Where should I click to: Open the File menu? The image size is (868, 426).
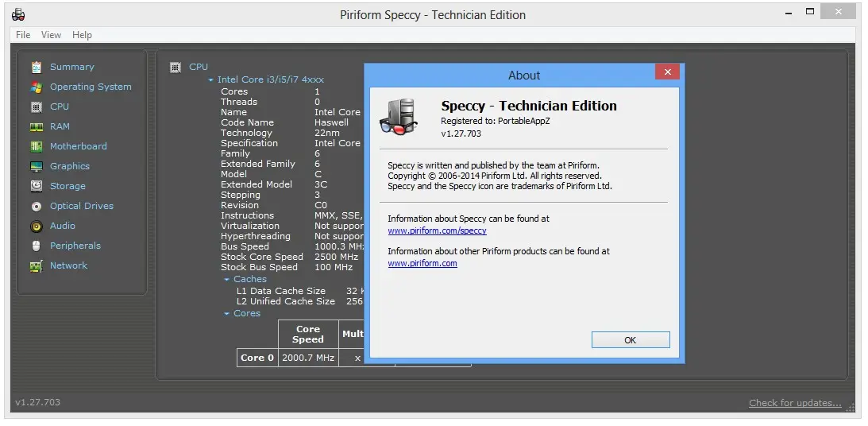(23, 35)
